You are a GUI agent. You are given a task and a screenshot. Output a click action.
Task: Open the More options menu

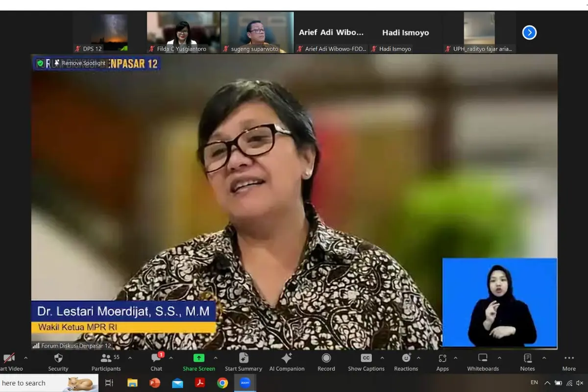tap(569, 363)
